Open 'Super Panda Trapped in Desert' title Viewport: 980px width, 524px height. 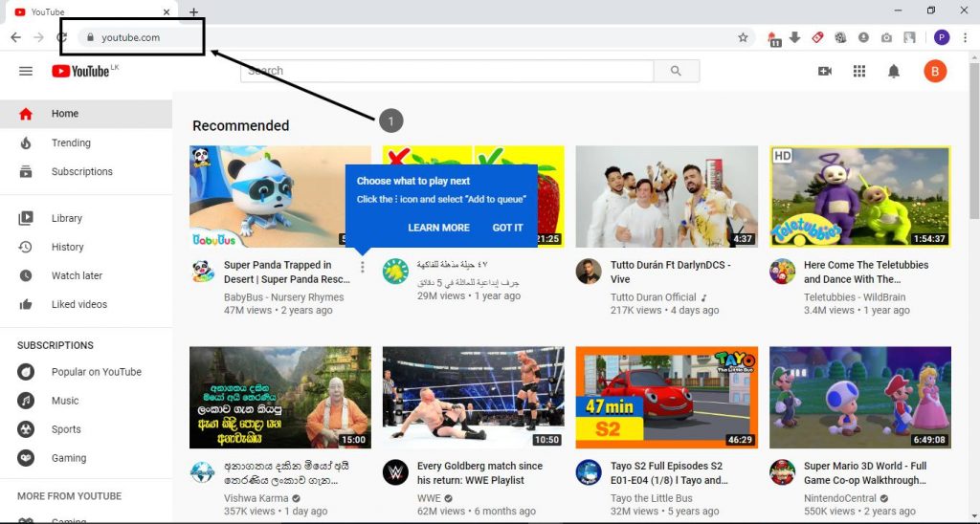287,273
